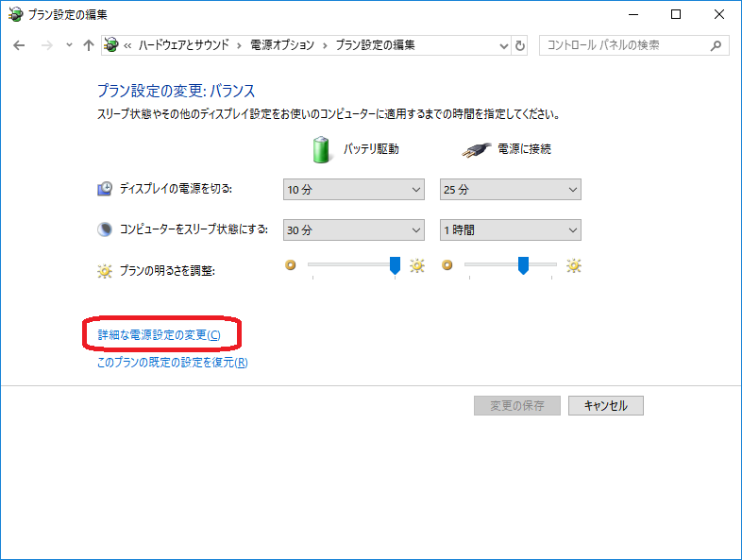This screenshot has height=560, width=742.
Task: Click このプランの既定の設定を復元 link
Action: coord(172,363)
